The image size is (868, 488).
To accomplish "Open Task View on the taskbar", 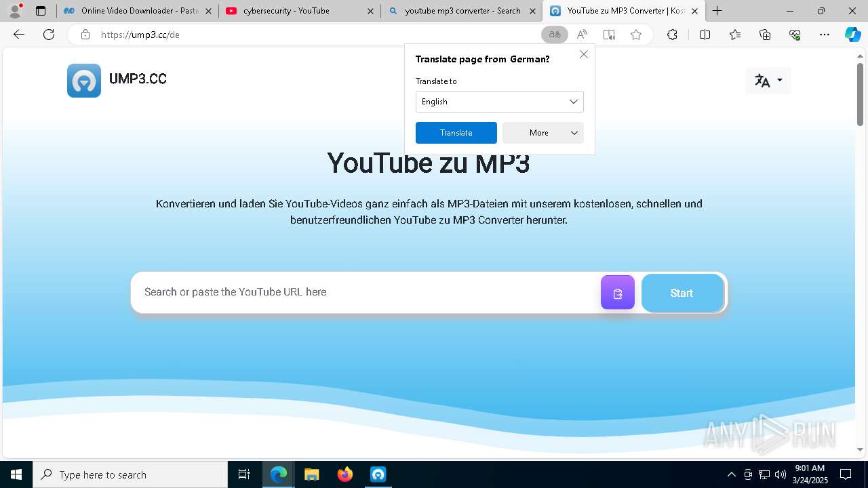I will [244, 474].
